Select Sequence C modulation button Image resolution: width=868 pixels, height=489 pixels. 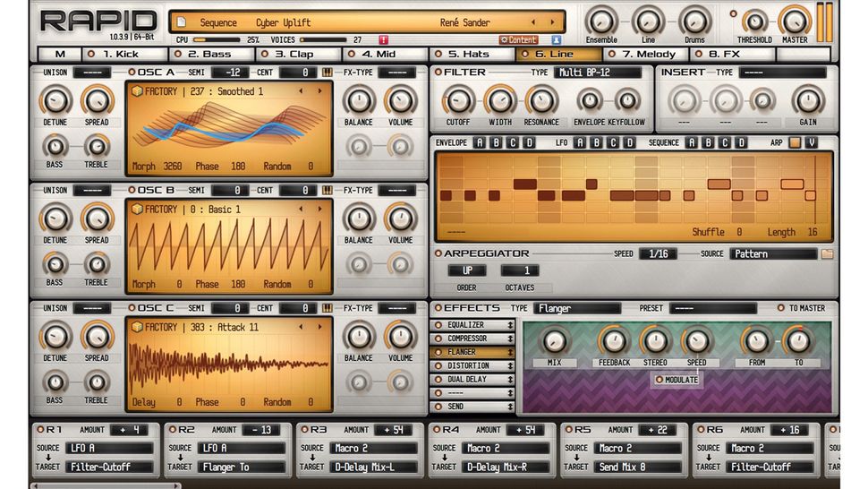pyautogui.click(x=725, y=143)
